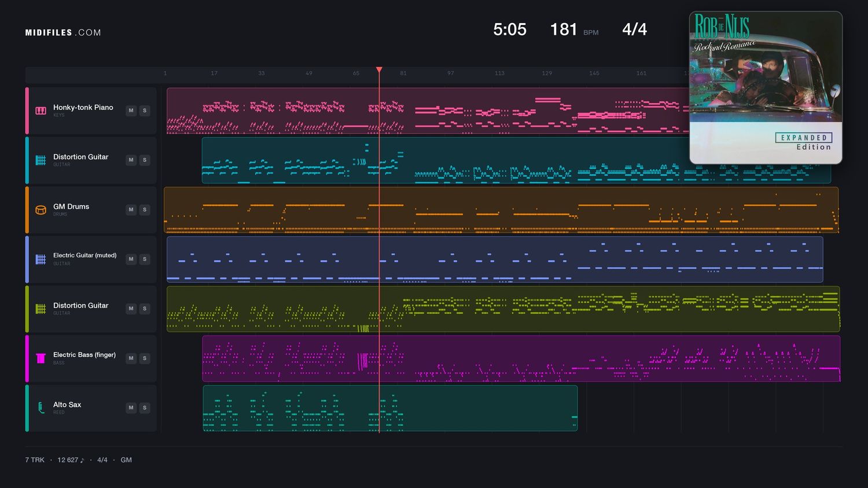This screenshot has height=488, width=868.
Task: Solo the GM Drums track
Action: click(145, 210)
